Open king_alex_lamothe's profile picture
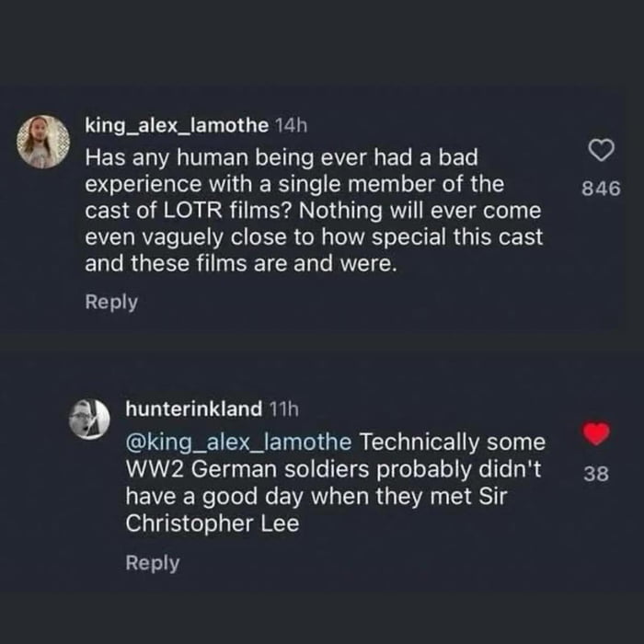Screen dimensions: 644x644 [x=43, y=142]
